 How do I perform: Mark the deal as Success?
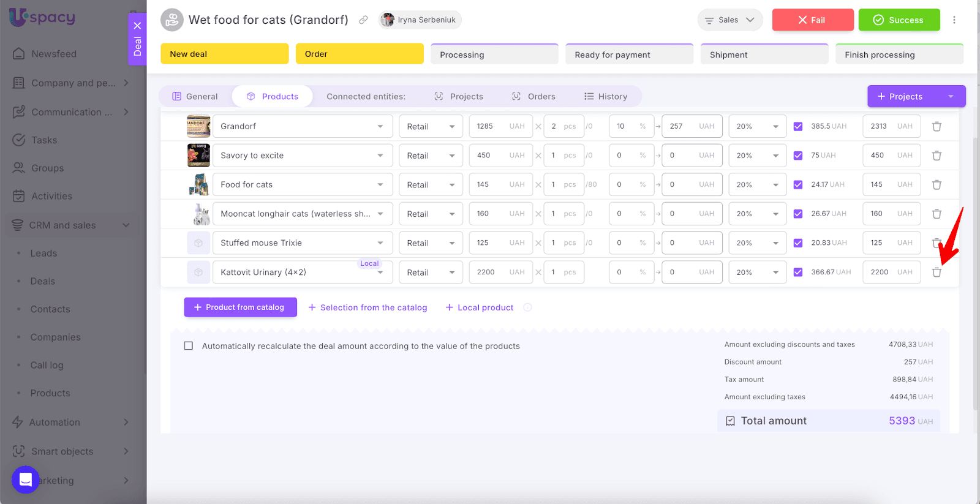coord(899,20)
